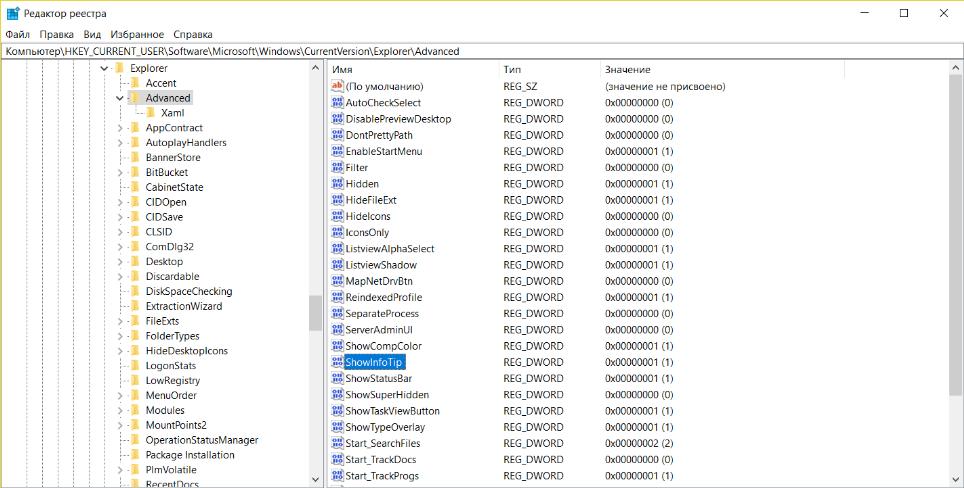Click the tree pane scroll down arrow
964x488 pixels.
click(316, 479)
